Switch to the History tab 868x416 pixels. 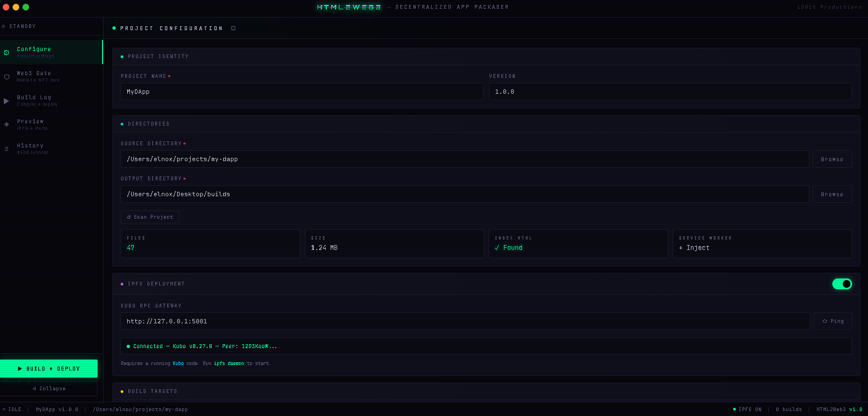click(x=30, y=149)
